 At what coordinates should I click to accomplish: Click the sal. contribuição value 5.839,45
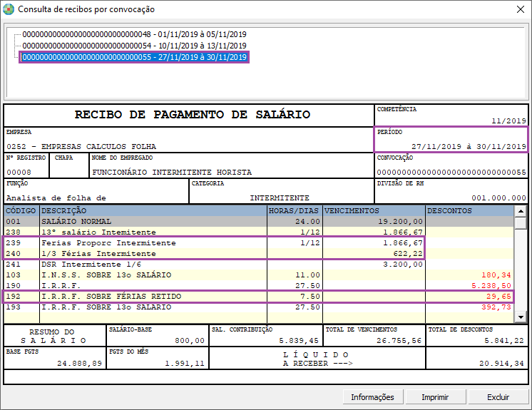coord(299,341)
